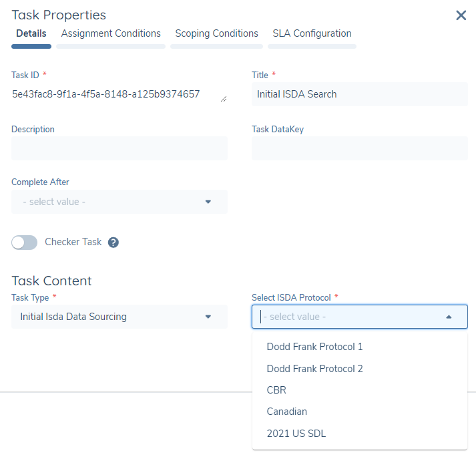Pick the Canadian protocol option
The height and width of the screenshot is (457, 476).
click(x=286, y=412)
